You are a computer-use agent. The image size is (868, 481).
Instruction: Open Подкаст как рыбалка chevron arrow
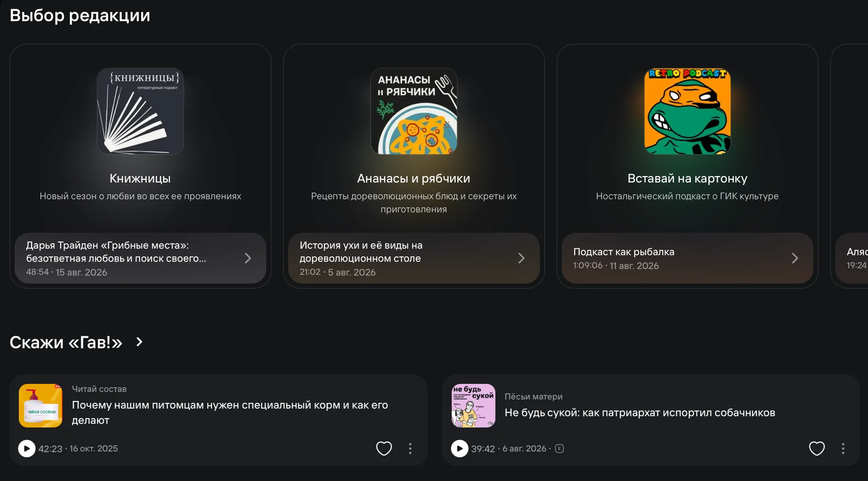pyautogui.click(x=795, y=258)
